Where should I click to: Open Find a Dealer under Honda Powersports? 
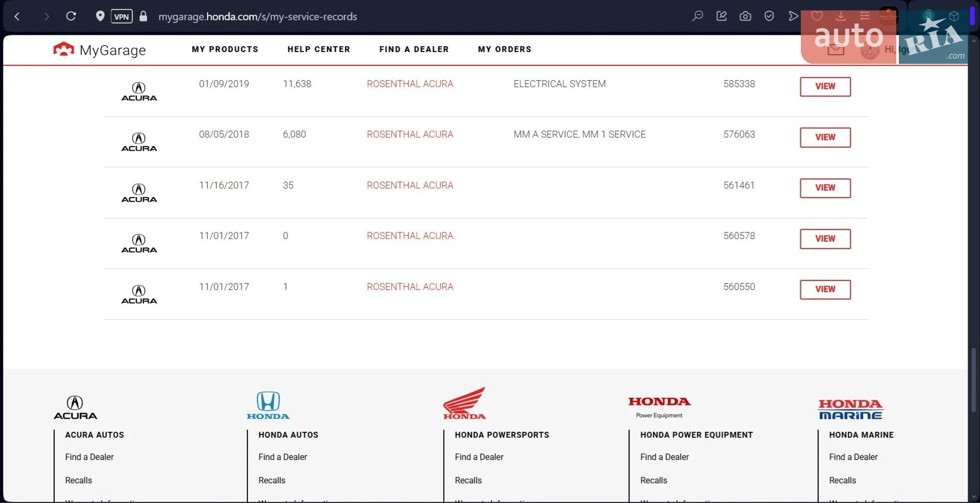coord(479,457)
